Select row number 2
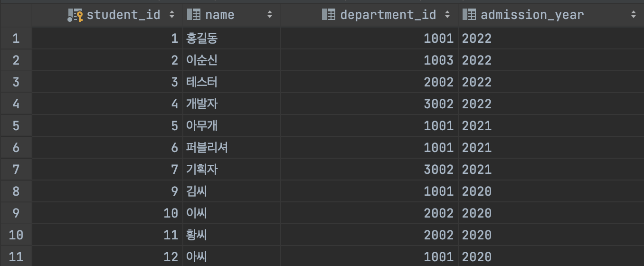Screen dimensions: 644x266 pyautogui.click(x=16, y=60)
